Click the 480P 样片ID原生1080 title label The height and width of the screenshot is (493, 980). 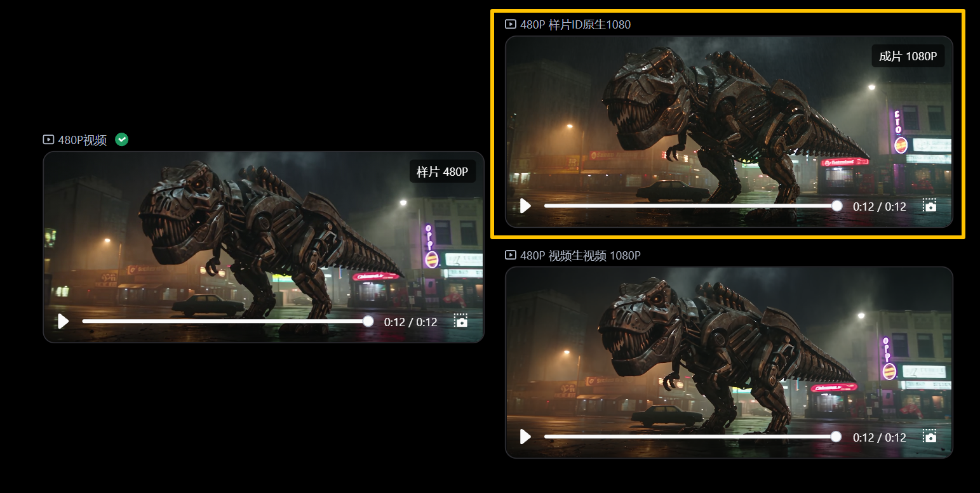coord(575,25)
